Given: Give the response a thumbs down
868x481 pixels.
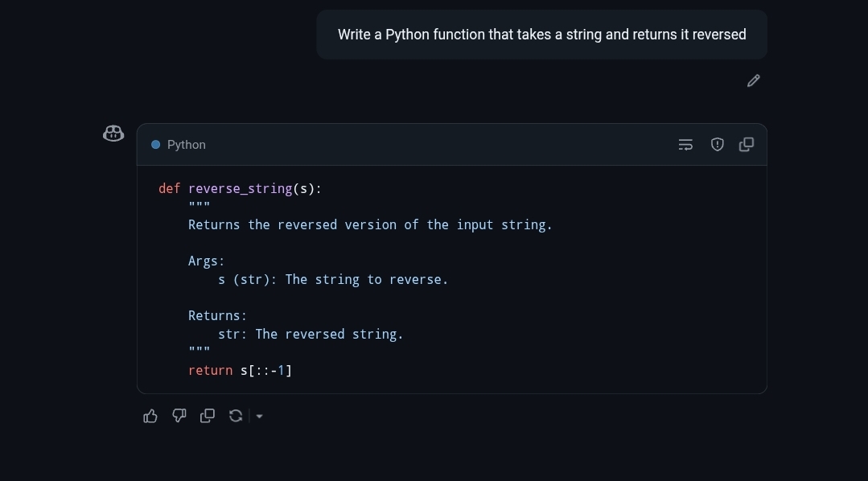Looking at the screenshot, I should pos(179,416).
